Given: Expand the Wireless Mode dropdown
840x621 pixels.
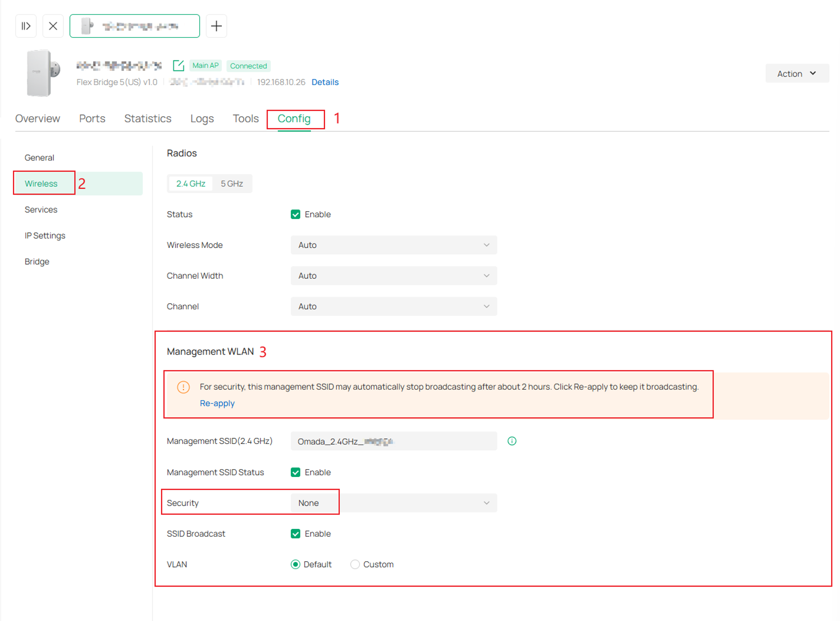Looking at the screenshot, I should coord(394,245).
